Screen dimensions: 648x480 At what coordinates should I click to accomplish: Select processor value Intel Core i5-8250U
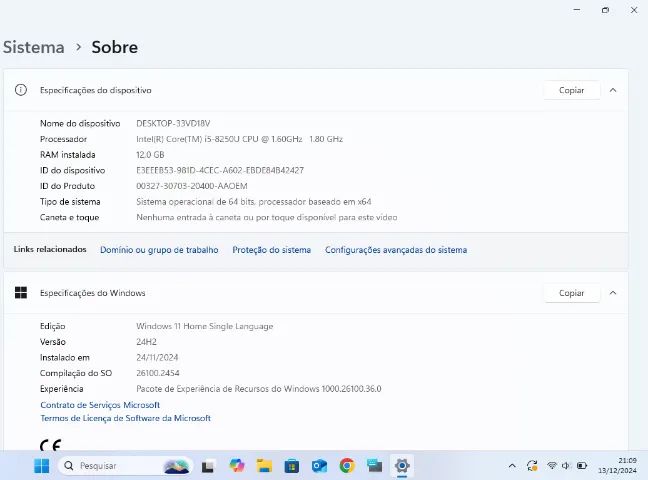[240, 139]
